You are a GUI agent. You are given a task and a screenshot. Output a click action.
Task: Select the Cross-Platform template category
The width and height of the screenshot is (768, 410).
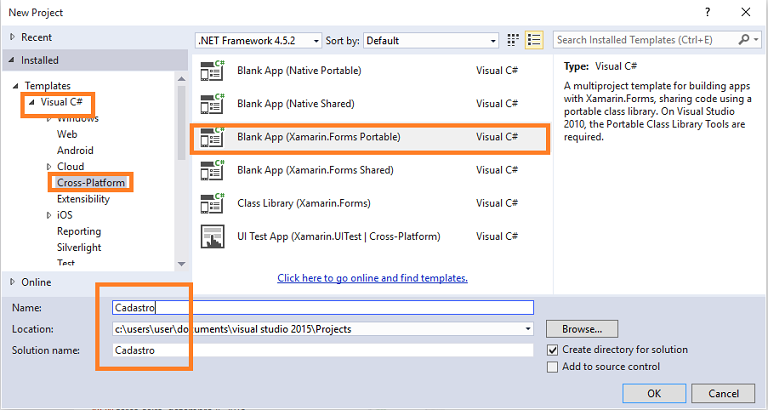point(91,183)
